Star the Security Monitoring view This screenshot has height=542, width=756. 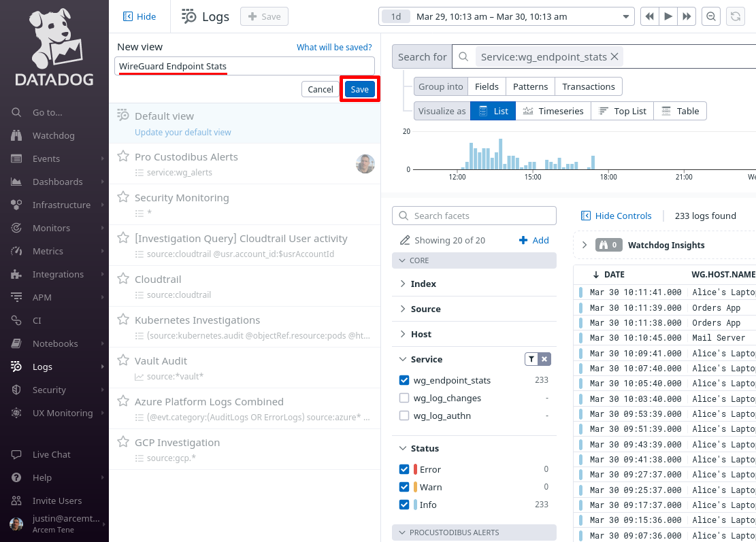(123, 197)
